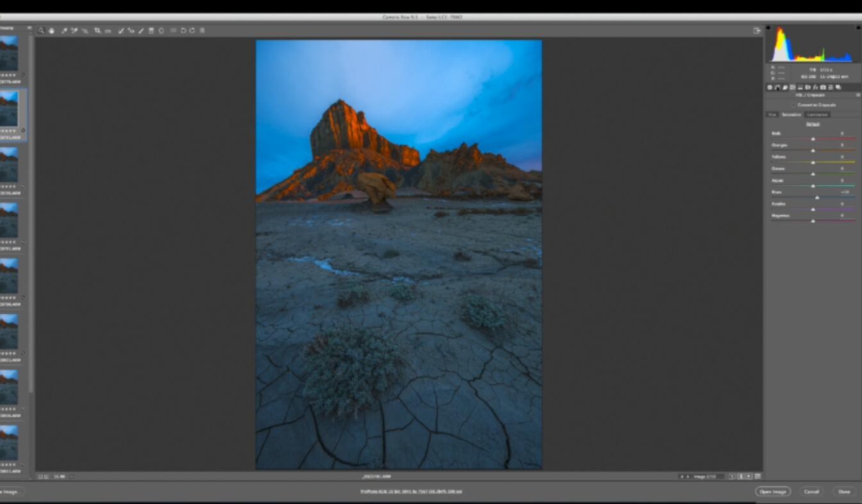
Task: Open the Detail panel icon
Action: pos(785,88)
